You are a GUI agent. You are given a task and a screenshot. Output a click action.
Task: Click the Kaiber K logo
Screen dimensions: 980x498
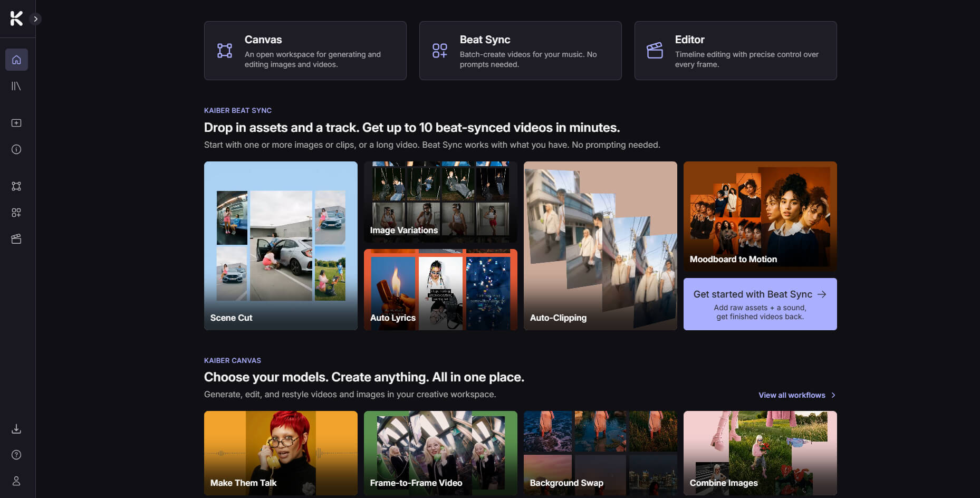click(x=16, y=18)
